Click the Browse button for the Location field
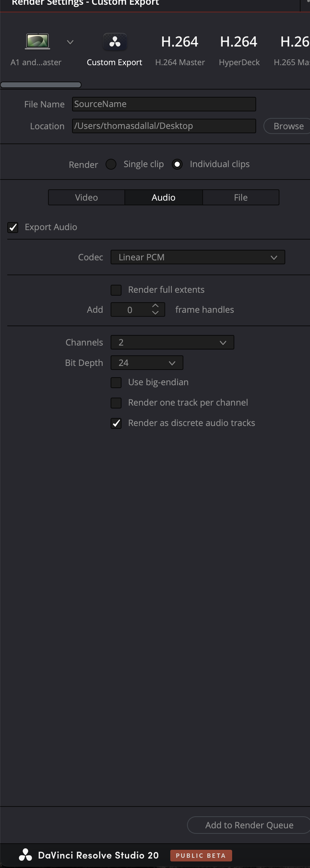Image resolution: width=310 pixels, height=868 pixels. click(x=287, y=126)
